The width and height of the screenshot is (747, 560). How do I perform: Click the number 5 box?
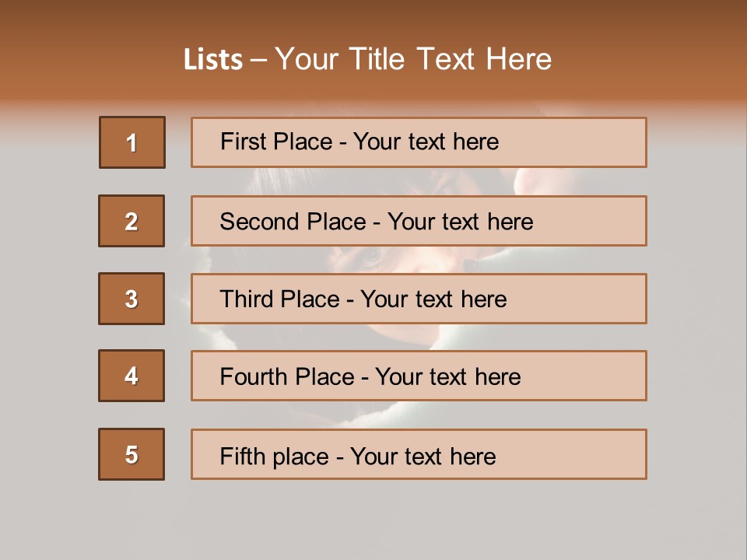click(132, 454)
